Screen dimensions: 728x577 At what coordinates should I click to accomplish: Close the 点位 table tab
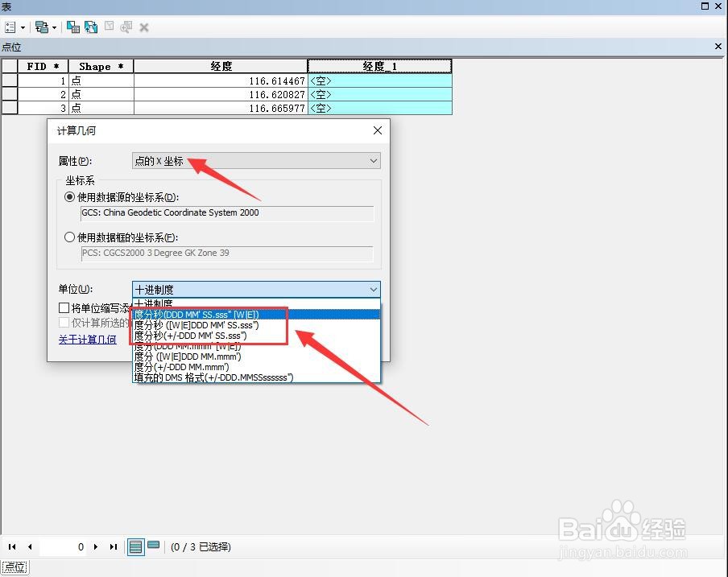point(718,47)
